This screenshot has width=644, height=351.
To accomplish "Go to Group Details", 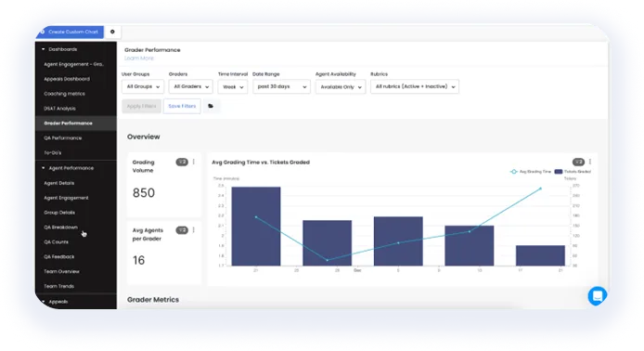I will pyautogui.click(x=59, y=213).
